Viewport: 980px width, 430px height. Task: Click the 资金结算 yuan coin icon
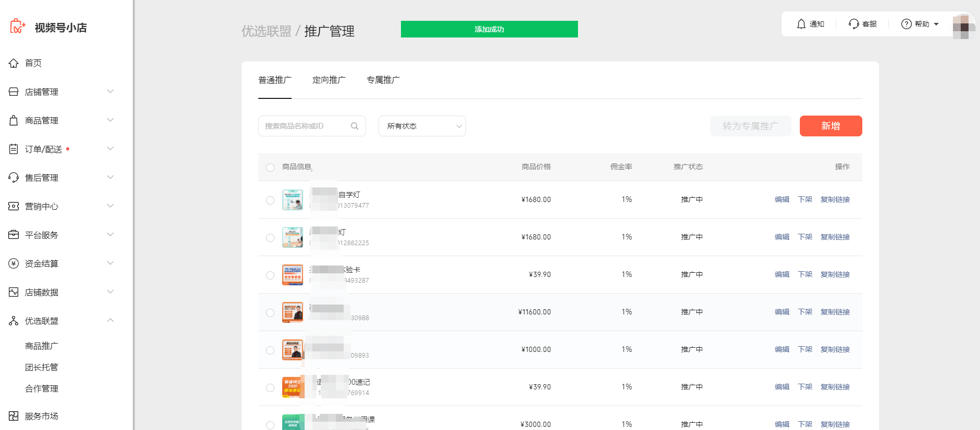tap(14, 264)
